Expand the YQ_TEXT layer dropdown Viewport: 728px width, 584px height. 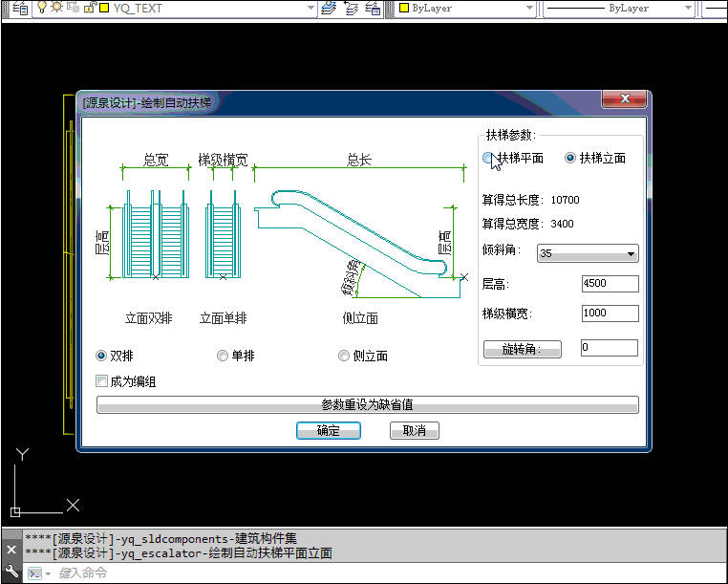point(310,8)
